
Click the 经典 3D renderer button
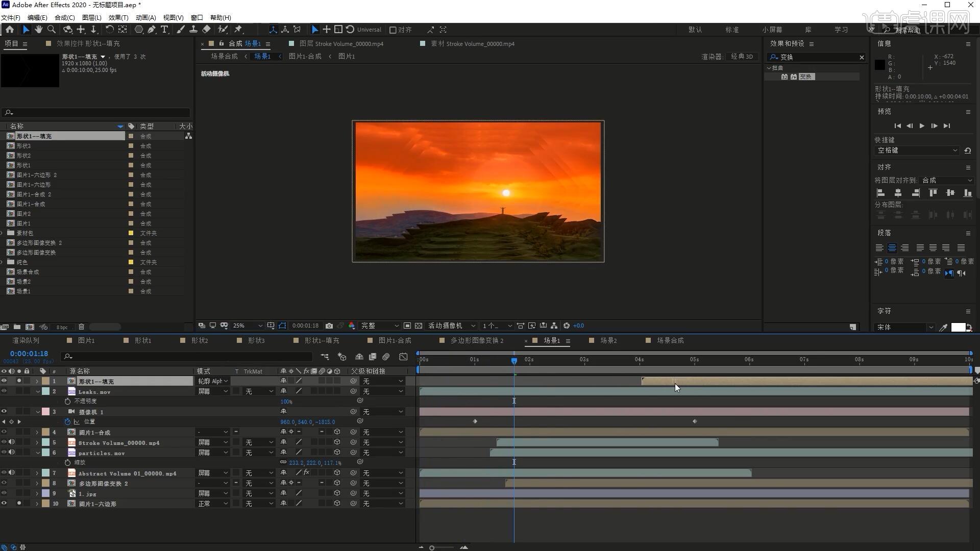tap(742, 57)
